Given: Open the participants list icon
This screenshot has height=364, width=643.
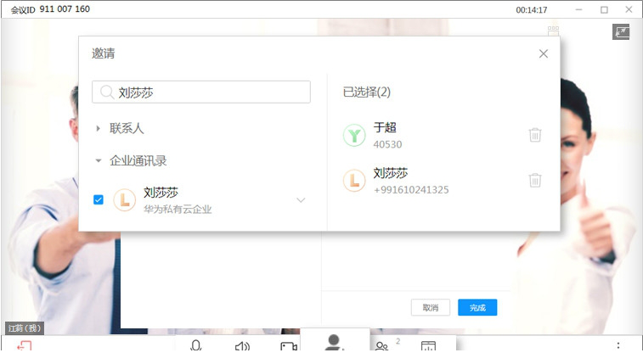Looking at the screenshot, I should (381, 346).
